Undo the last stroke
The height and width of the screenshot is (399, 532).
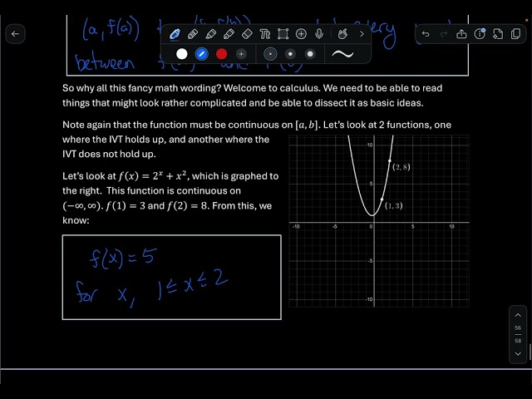point(426,34)
